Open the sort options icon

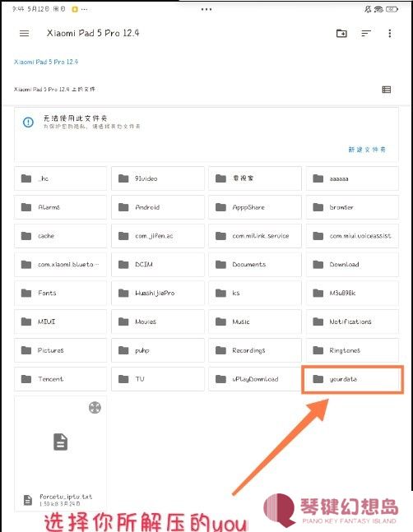click(x=366, y=33)
